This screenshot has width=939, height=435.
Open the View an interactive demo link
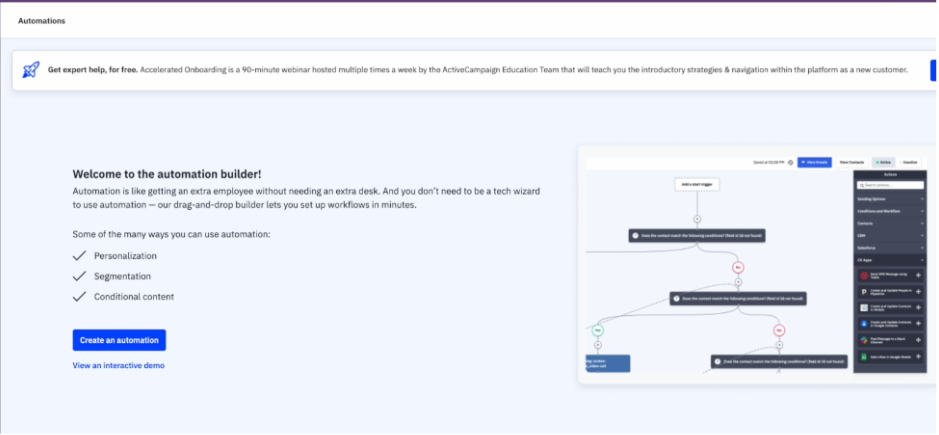(118, 366)
